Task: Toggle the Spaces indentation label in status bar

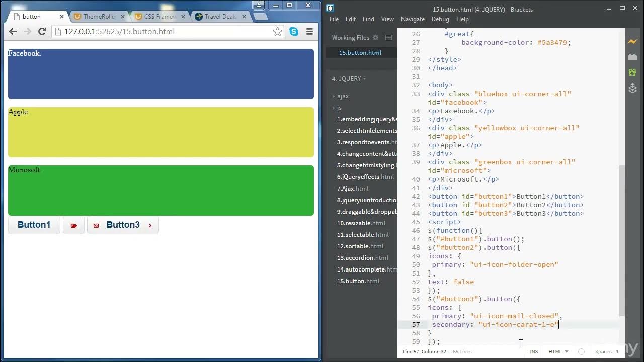Action: [x=604, y=352]
